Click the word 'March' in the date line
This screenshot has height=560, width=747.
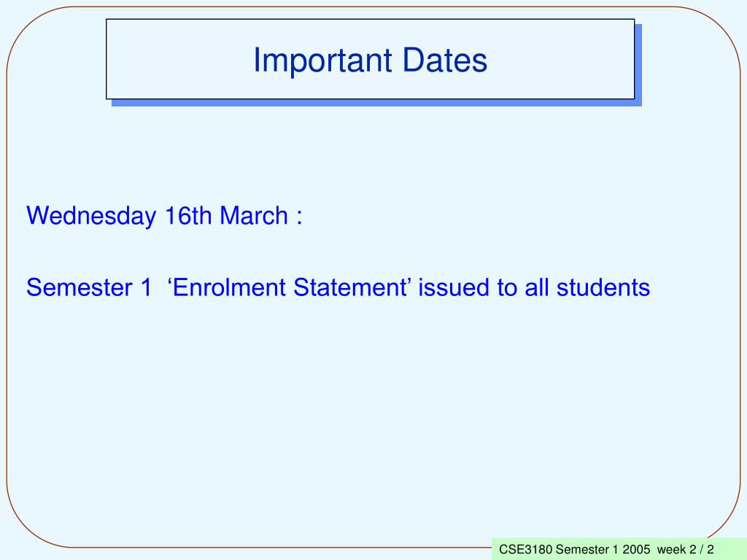tap(253, 215)
